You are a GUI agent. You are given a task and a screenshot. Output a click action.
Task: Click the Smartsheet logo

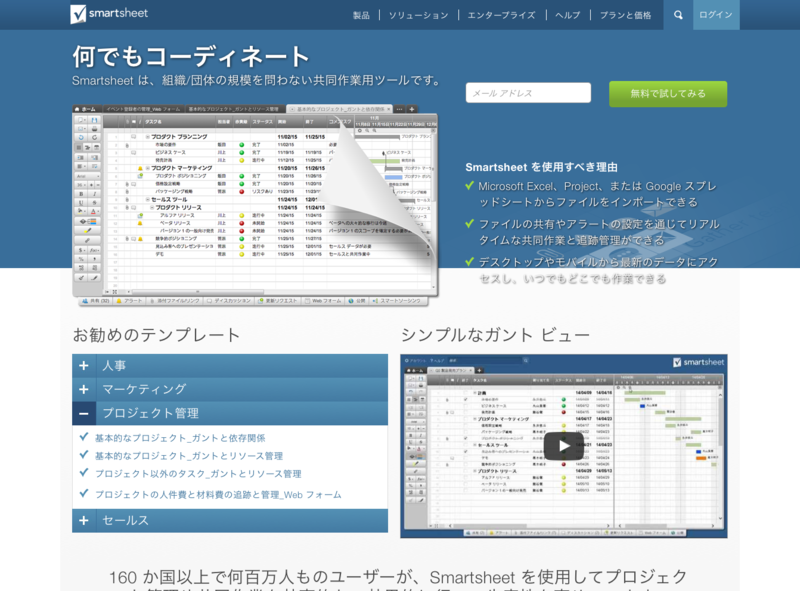(109, 14)
